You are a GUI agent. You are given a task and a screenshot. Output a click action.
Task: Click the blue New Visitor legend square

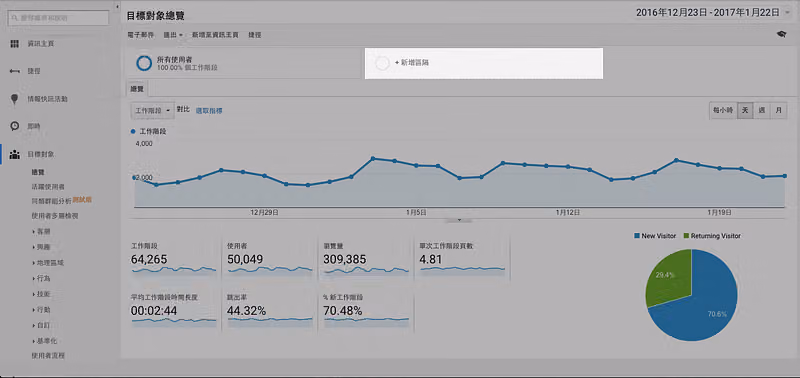637,236
